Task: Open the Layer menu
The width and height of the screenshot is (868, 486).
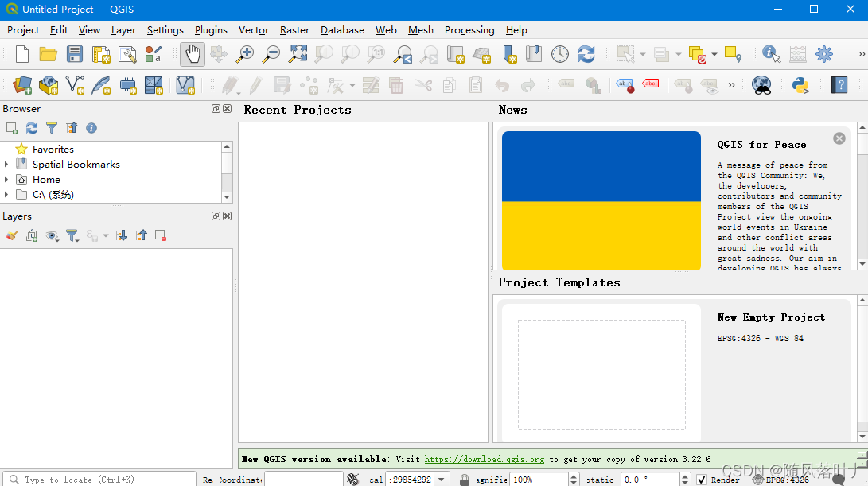Action: 123,30
